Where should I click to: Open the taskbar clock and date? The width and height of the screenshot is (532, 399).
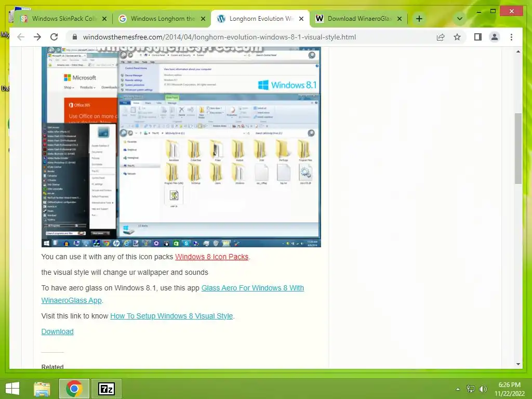(510, 389)
